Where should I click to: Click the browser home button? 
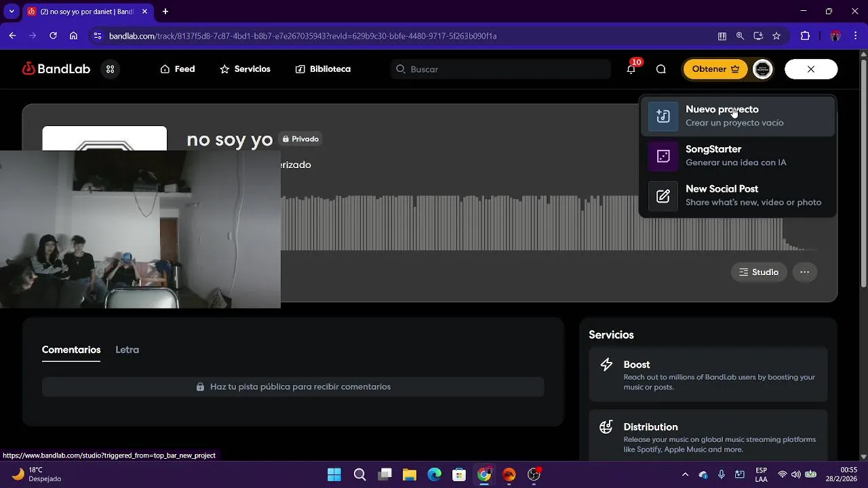[x=73, y=36]
